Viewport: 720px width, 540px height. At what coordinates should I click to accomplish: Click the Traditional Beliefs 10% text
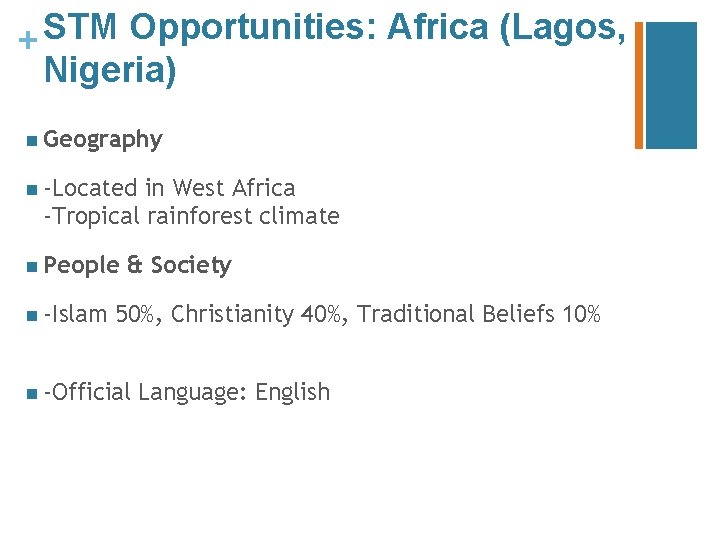pos(479,315)
